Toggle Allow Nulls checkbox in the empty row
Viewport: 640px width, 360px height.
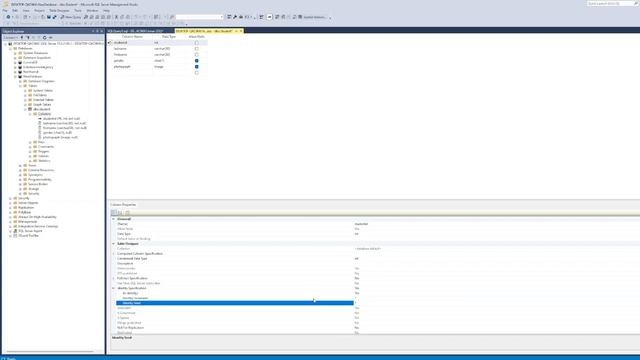(197, 73)
